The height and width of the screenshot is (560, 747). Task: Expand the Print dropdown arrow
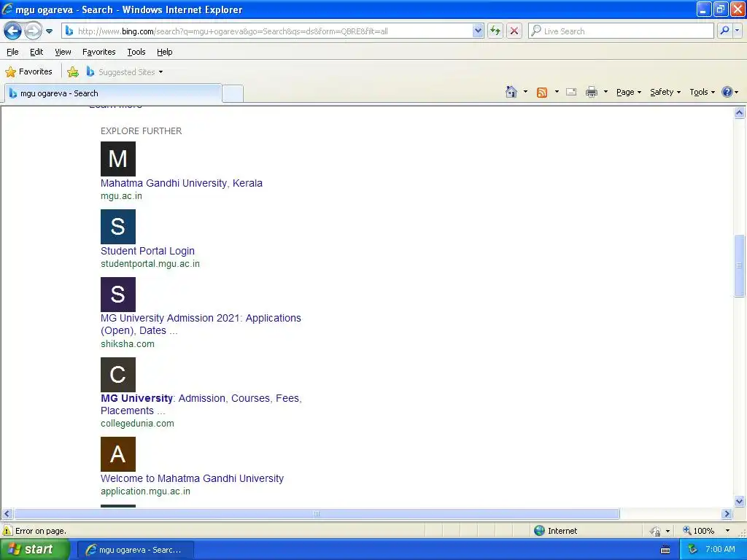[605, 92]
